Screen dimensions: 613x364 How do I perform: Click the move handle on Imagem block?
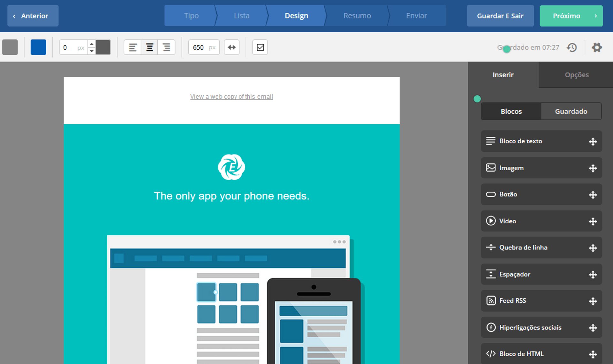tap(593, 168)
